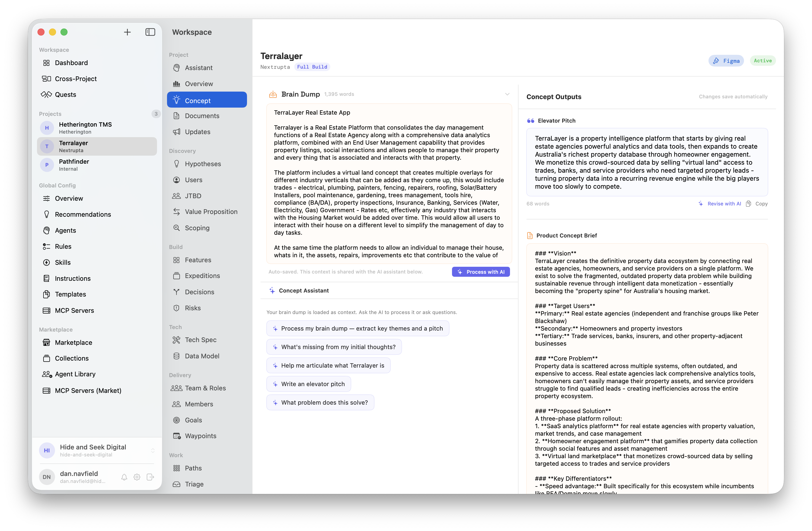This screenshot has width=812, height=531.
Task: Toggle the sidebar panel icon
Action: [x=150, y=32]
